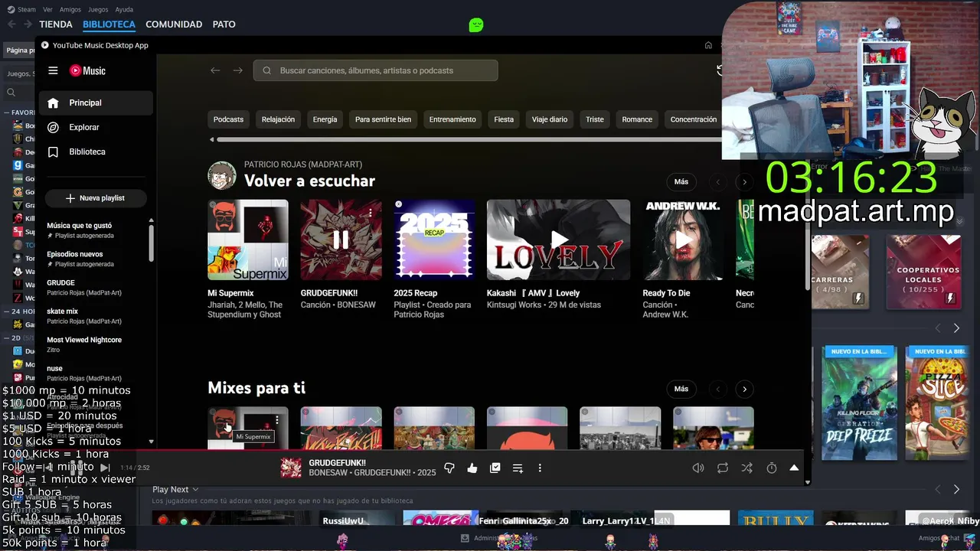Click Más button for Mixes para ti
The image size is (980, 551).
[x=681, y=389]
